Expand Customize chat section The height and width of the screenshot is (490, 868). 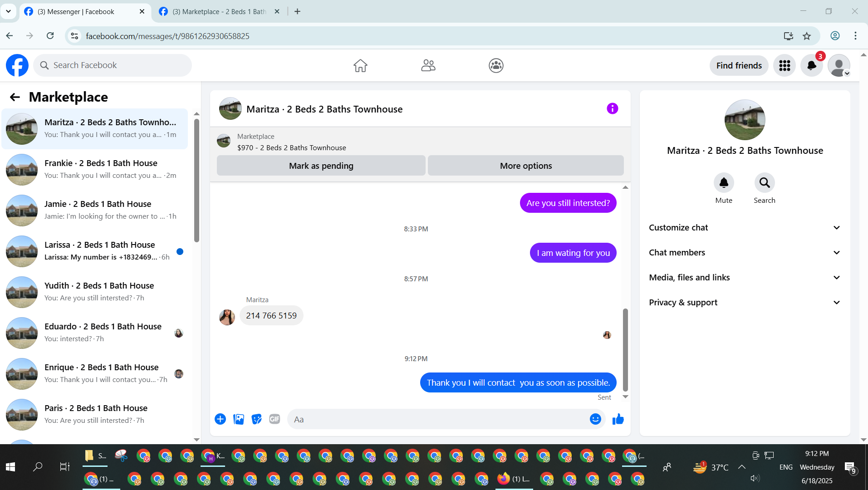[745, 228]
